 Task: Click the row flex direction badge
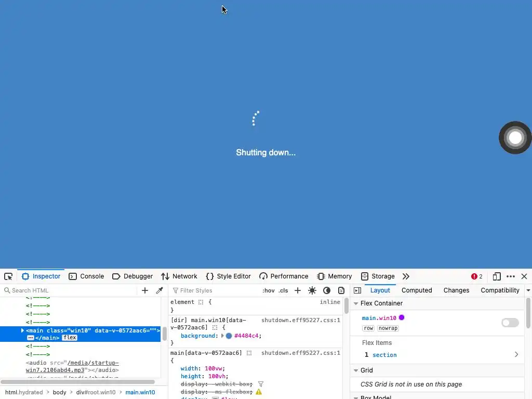(x=368, y=328)
